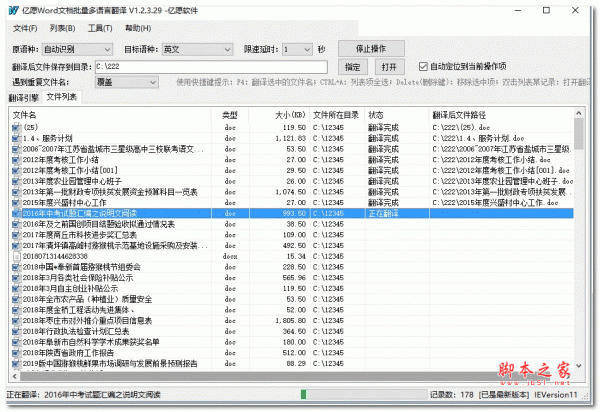This screenshot has height=412, width=600.
Task: Click the 打开 button
Action: pos(389,67)
